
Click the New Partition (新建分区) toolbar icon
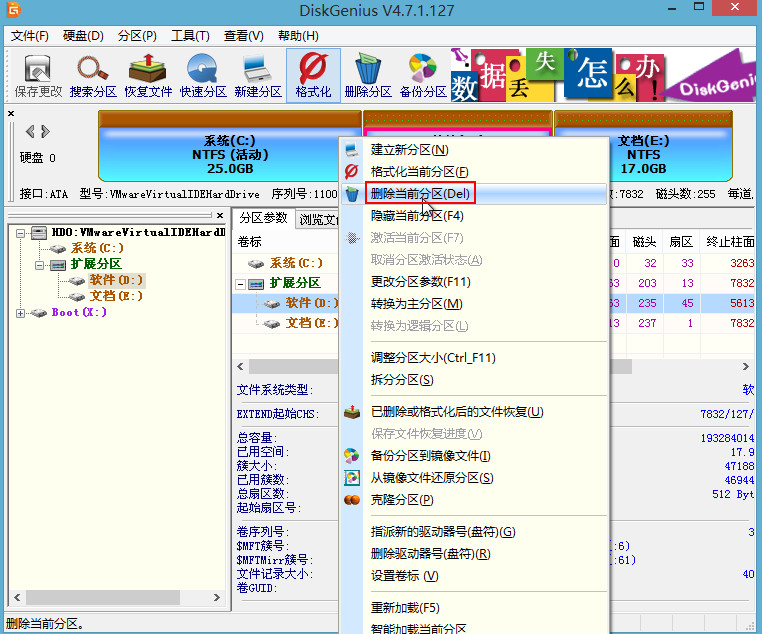258,76
